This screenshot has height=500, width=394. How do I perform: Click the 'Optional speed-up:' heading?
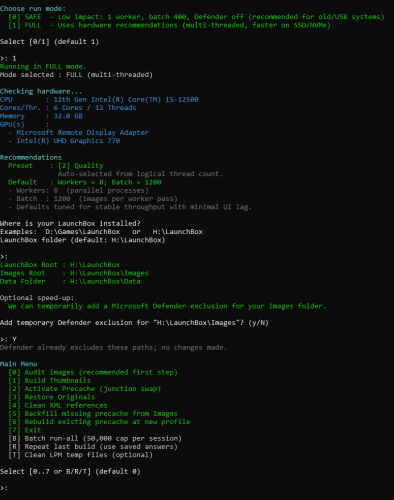point(37,298)
